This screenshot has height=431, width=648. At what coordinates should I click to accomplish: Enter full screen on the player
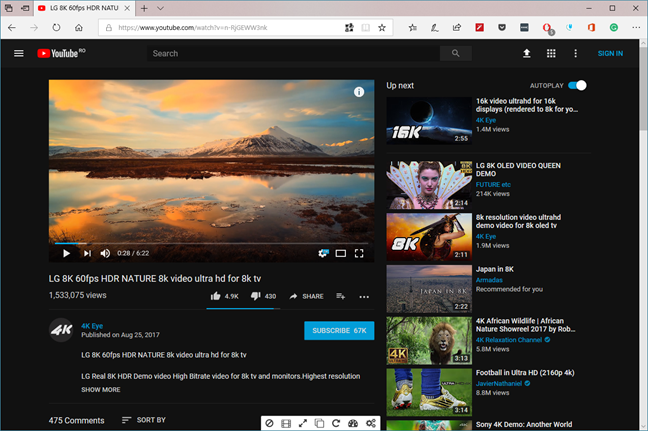(359, 253)
